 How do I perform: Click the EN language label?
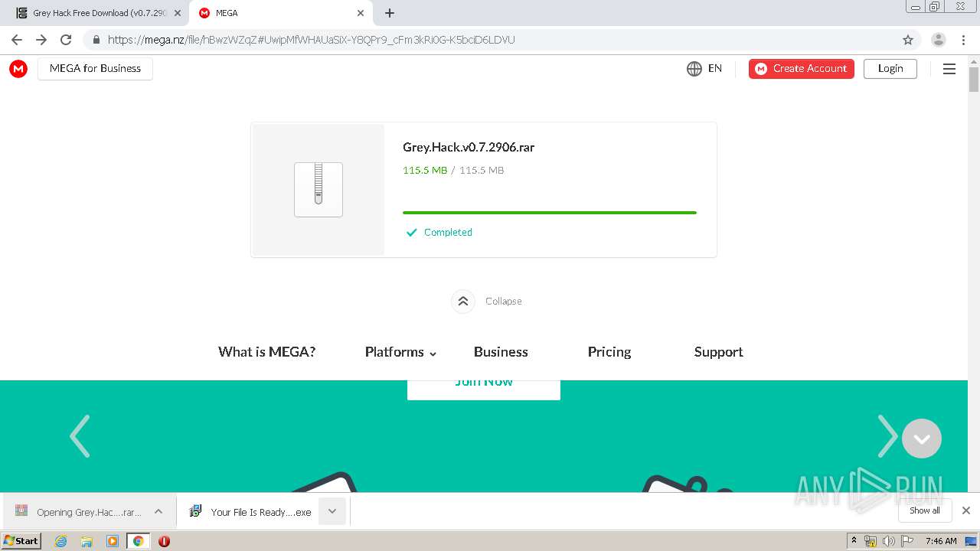pyautogui.click(x=715, y=68)
